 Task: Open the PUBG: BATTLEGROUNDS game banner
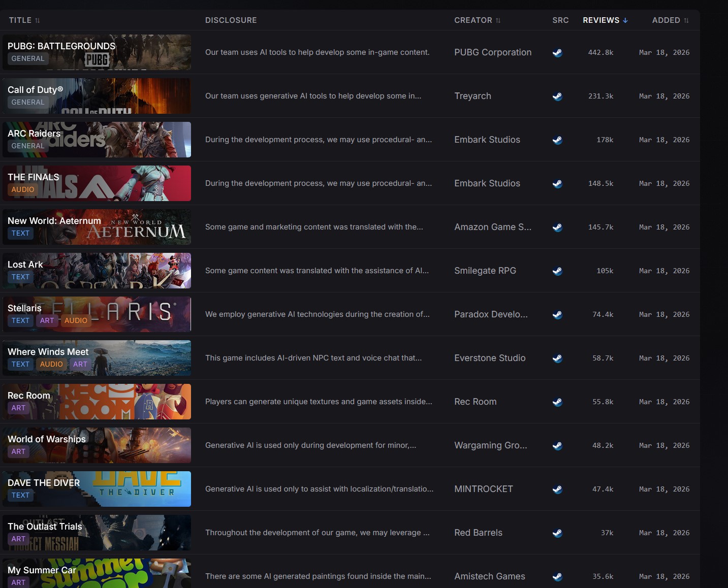97,52
